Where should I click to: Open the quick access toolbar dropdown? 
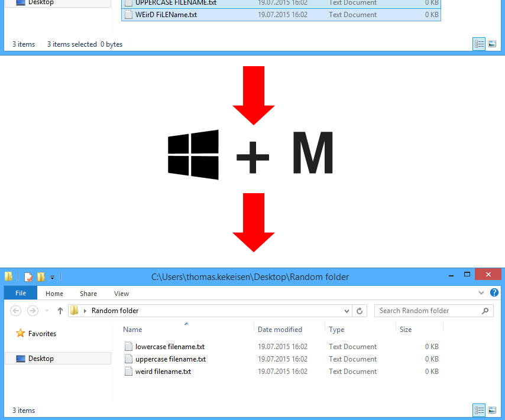point(52,276)
